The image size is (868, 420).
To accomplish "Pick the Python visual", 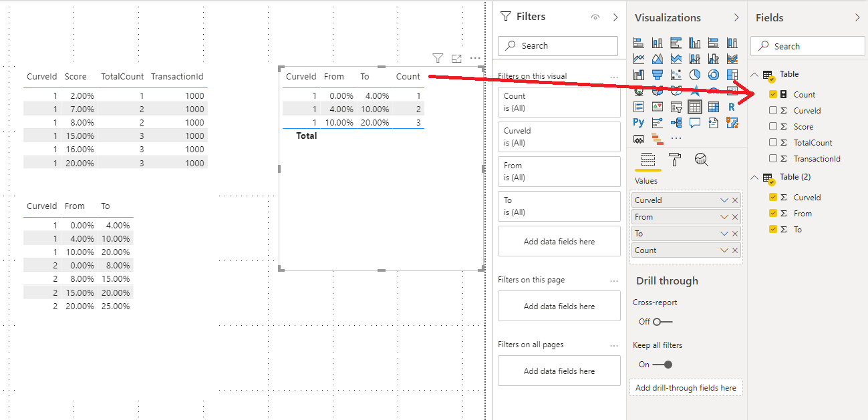I will click(x=639, y=123).
